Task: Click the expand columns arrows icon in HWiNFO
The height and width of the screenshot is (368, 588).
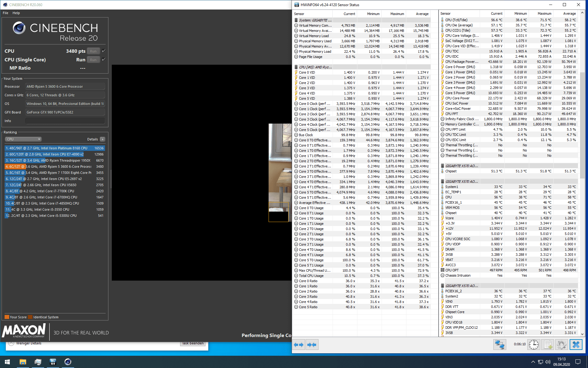Action: pos(299,345)
